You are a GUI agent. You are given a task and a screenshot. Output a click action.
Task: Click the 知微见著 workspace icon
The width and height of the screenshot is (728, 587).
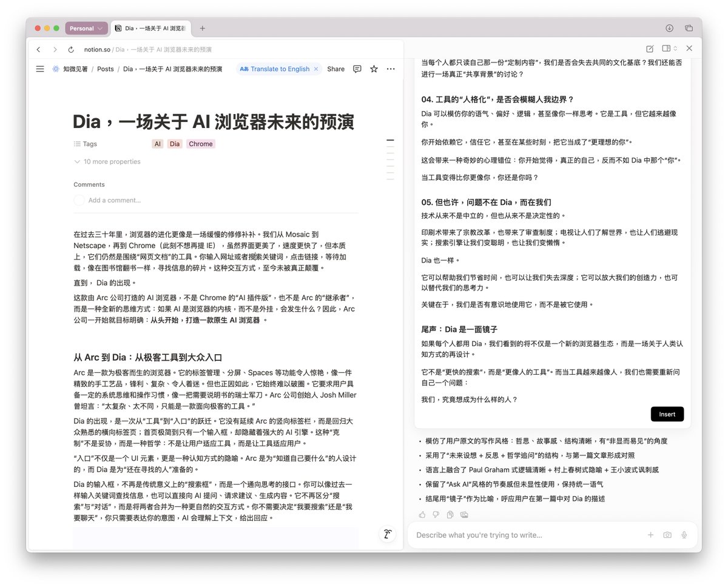point(55,69)
